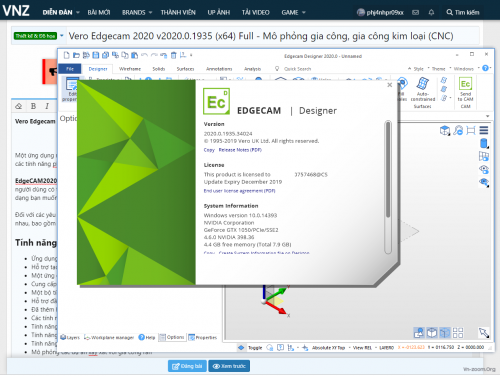Image resolution: width=500 pixels, height=376 pixels.
Task: Close the Edgecam About dialog
Action: coord(389,85)
